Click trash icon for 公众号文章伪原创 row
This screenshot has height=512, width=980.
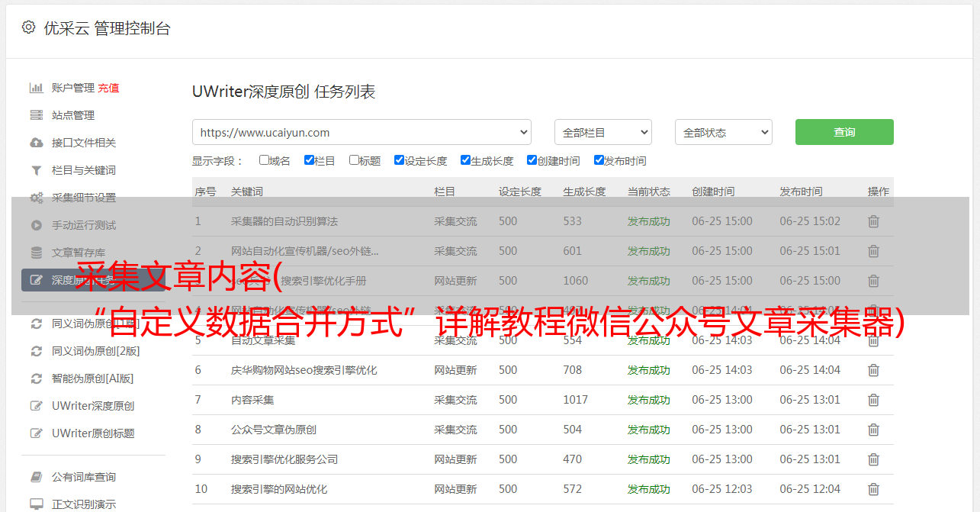click(873, 430)
